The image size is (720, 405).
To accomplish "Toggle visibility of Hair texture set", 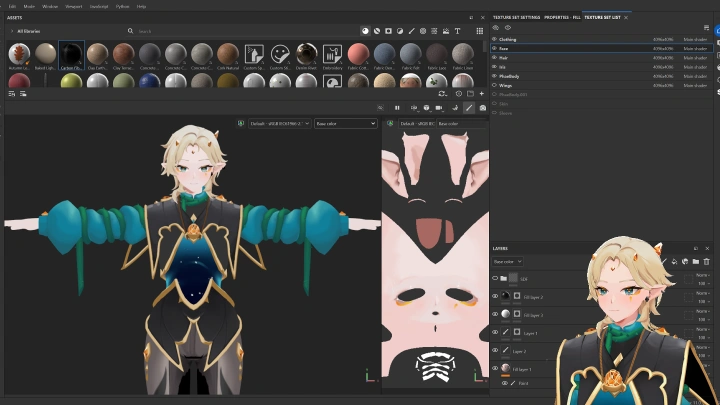I will [x=495, y=57].
